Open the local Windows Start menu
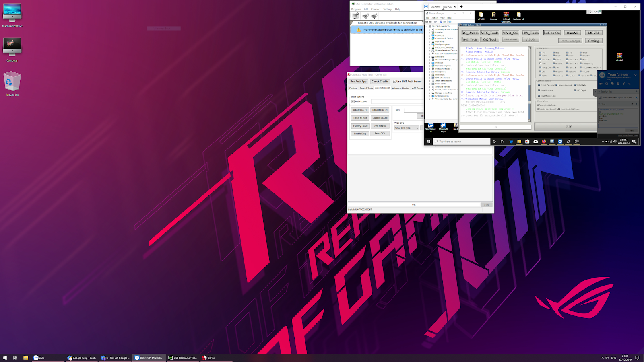The height and width of the screenshot is (362, 644). pyautogui.click(x=5, y=358)
